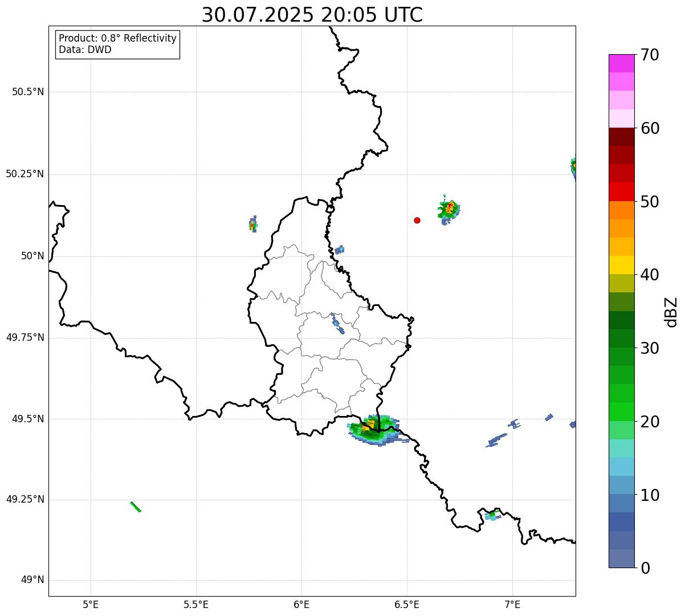Click the bright green swatch just above 20
Viewport: 685px width, 616px height.
[x=622, y=411]
